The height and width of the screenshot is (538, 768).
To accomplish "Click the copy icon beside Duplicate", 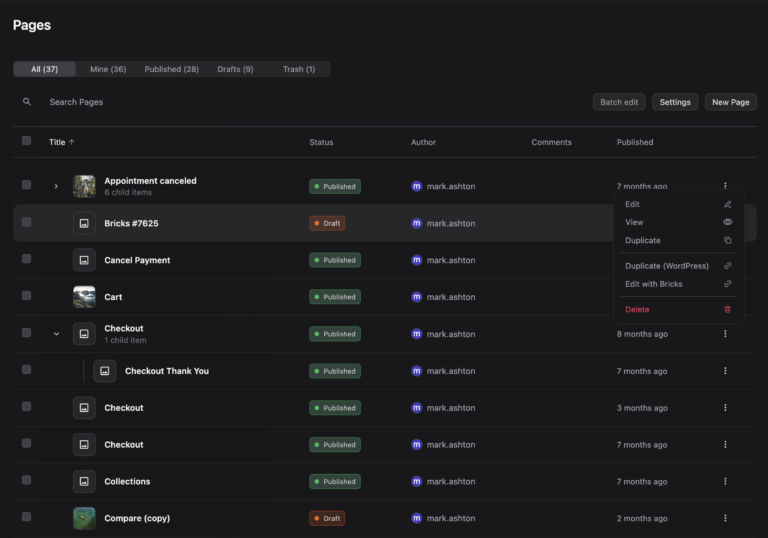I will [x=727, y=240].
